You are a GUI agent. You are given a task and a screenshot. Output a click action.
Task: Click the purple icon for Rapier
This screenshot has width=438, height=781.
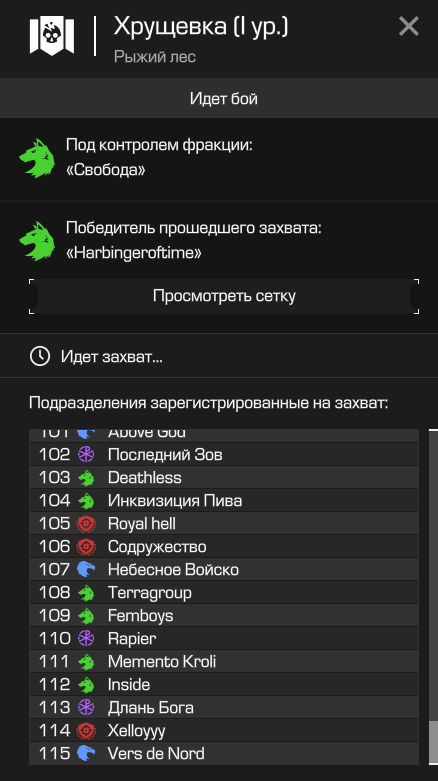tap(86, 639)
